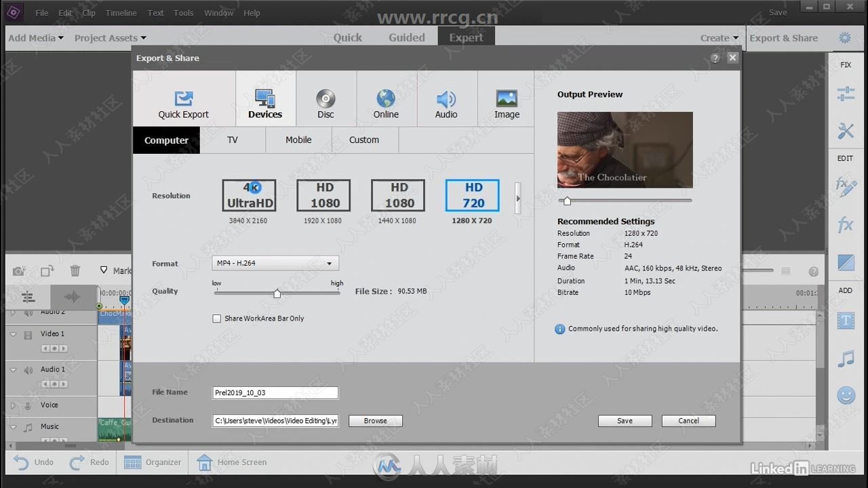Choose 4K UltraHD resolution preset
Image resolution: width=868 pixels, height=488 pixels.
click(x=249, y=195)
